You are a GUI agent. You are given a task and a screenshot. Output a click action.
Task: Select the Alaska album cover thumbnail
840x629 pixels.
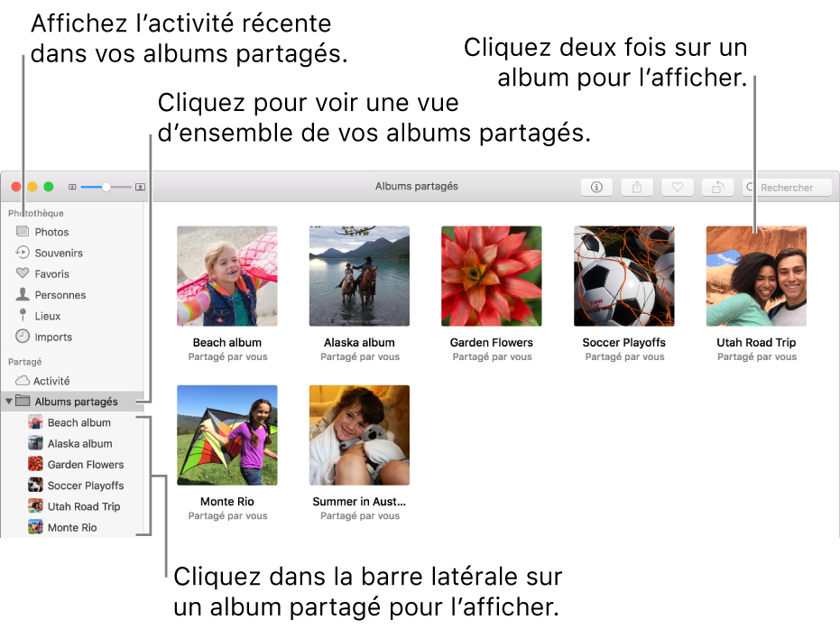tap(359, 276)
